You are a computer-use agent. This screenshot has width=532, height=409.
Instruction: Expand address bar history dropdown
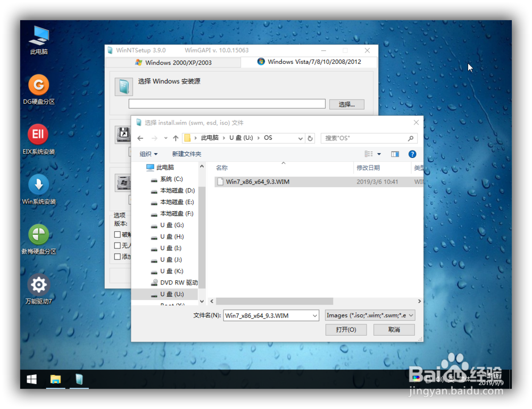300,138
